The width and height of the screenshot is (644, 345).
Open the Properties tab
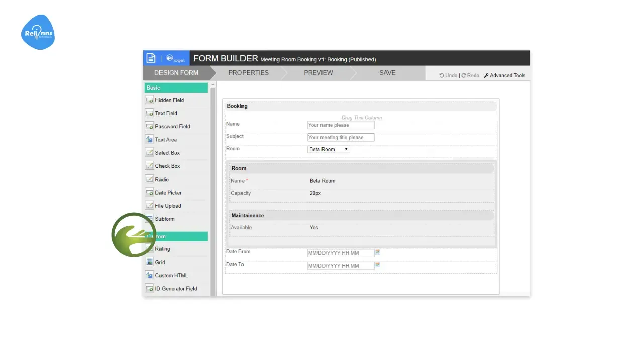(x=249, y=73)
